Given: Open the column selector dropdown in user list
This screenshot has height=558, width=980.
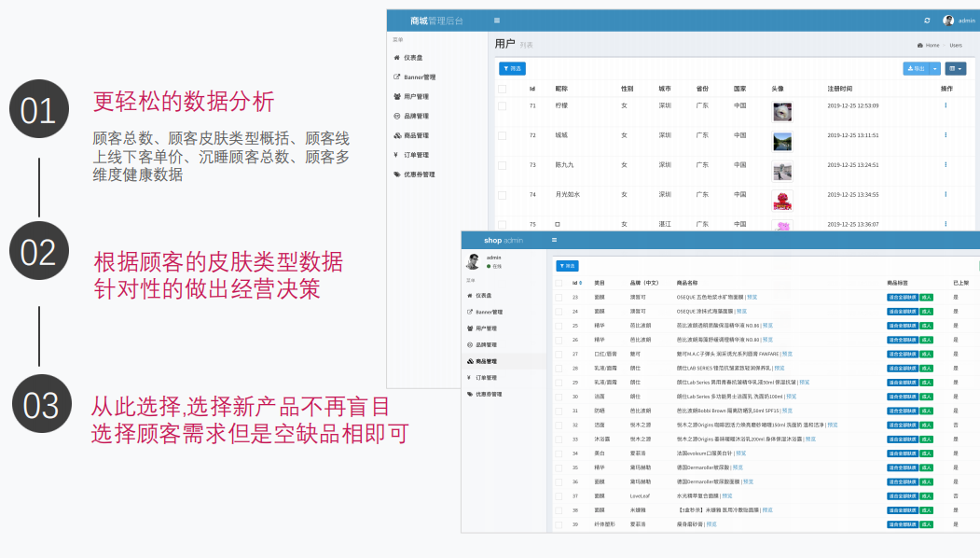Looking at the screenshot, I should click(x=956, y=68).
